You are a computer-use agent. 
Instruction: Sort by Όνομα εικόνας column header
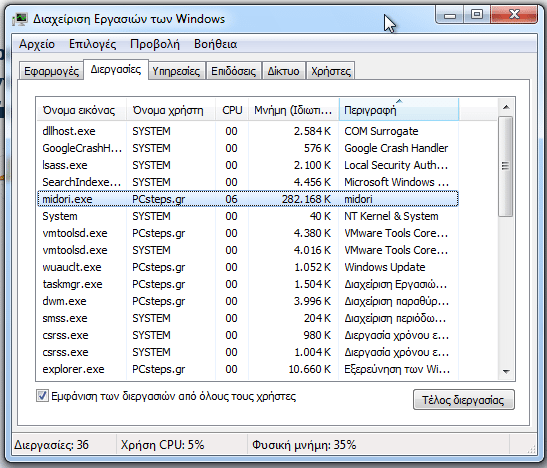(81, 110)
